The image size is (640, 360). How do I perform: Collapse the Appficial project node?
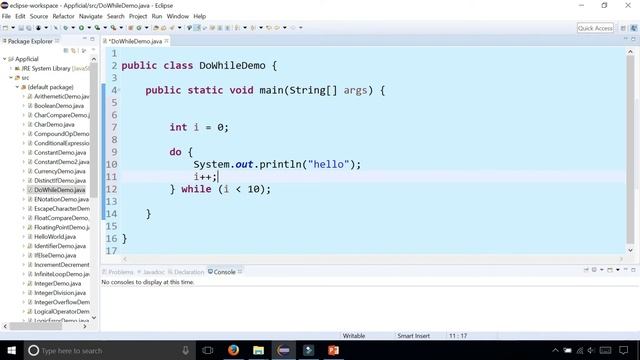pyautogui.click(x=4, y=59)
